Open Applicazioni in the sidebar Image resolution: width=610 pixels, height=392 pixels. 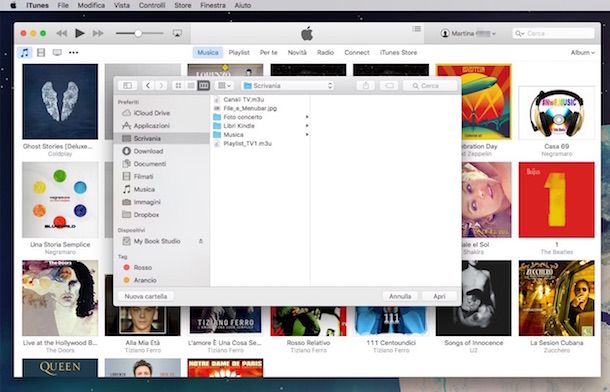pos(151,126)
